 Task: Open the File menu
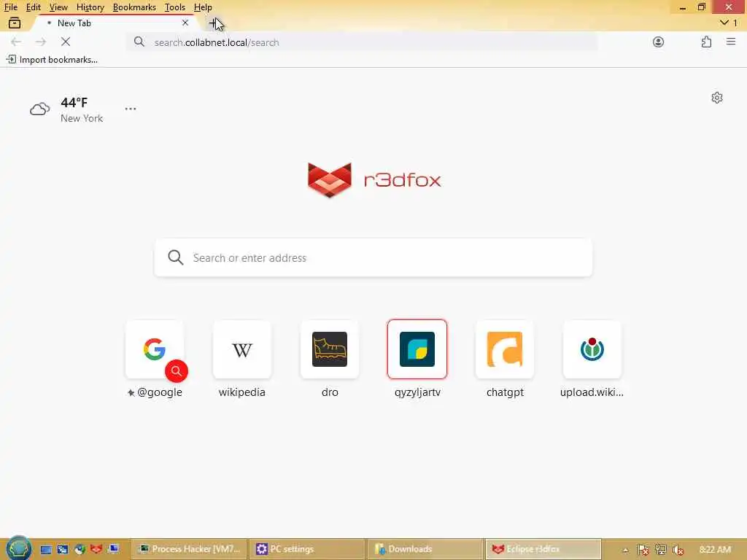[10, 7]
